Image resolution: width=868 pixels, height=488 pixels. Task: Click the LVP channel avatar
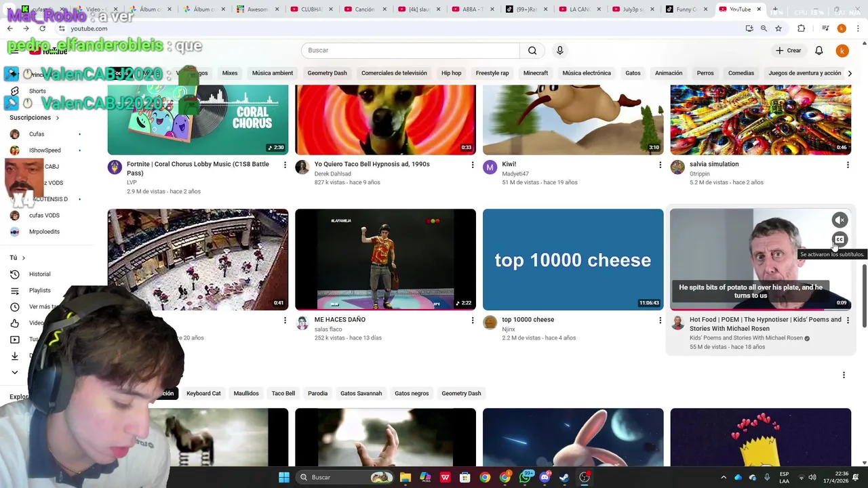click(x=115, y=167)
